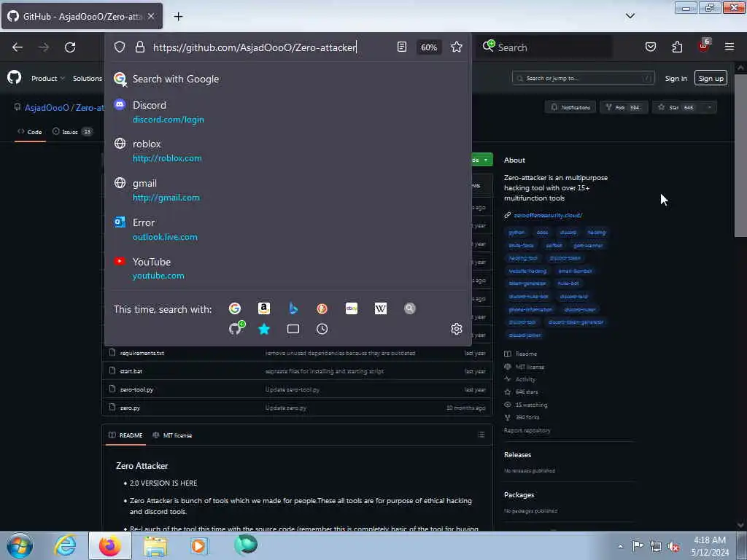This screenshot has height=560, width=747.
Task: Open the Extensions puzzle icon
Action: point(677,47)
